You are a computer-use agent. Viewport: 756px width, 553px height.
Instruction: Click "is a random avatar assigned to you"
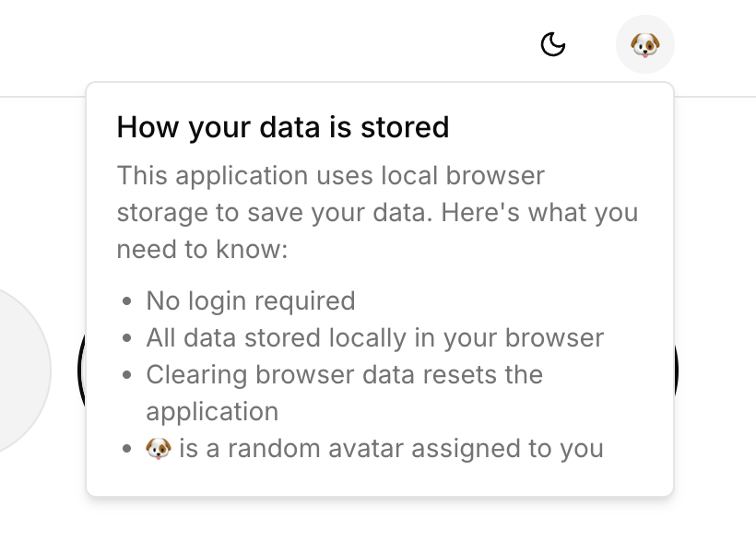point(391,449)
